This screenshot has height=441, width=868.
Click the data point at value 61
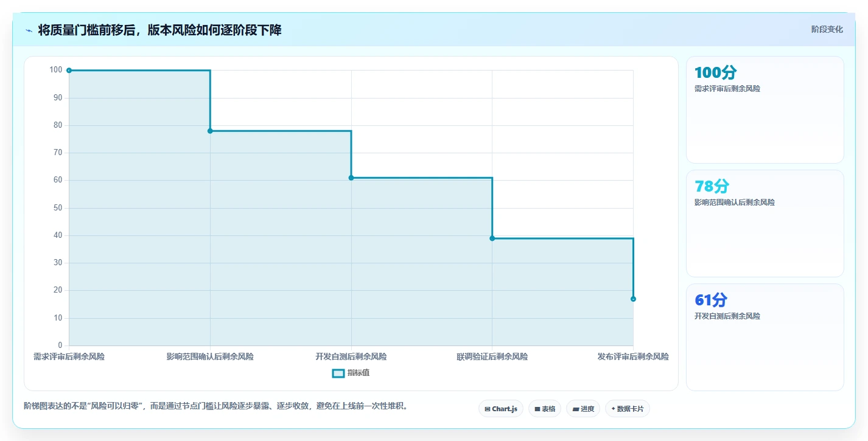(351, 178)
